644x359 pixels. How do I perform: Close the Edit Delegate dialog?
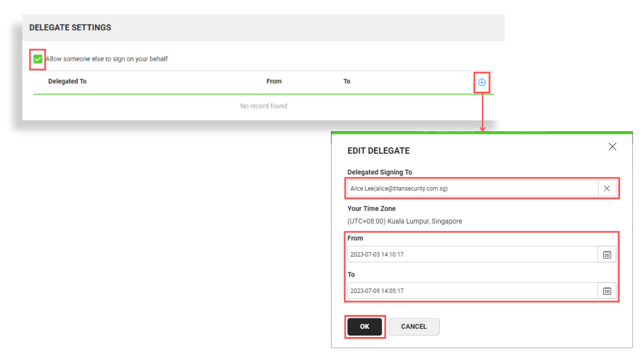click(x=612, y=147)
